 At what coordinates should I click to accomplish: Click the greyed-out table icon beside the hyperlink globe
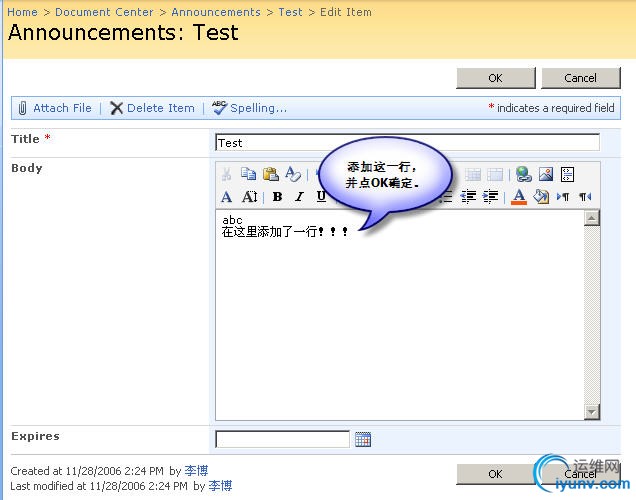tap(495, 175)
